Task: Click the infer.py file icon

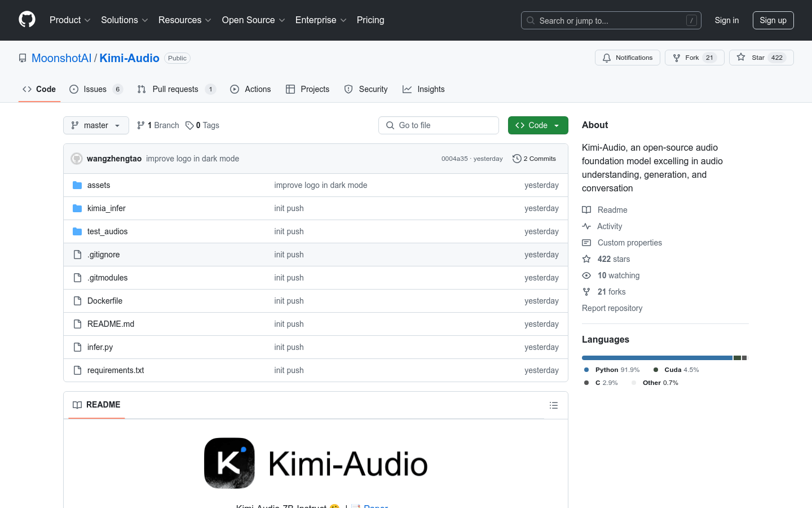Action: (77, 347)
